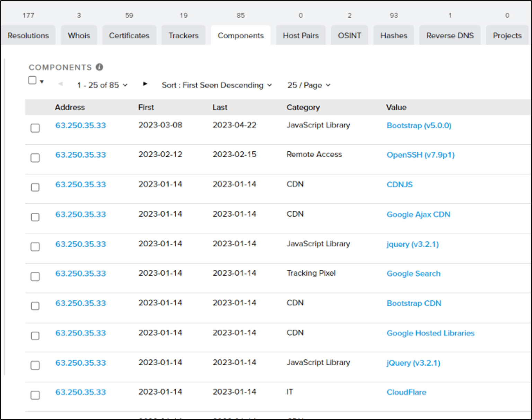Viewport: 532px width, 420px height.
Task: Open IP address link in Bootstrap CDN row
Action: (81, 303)
